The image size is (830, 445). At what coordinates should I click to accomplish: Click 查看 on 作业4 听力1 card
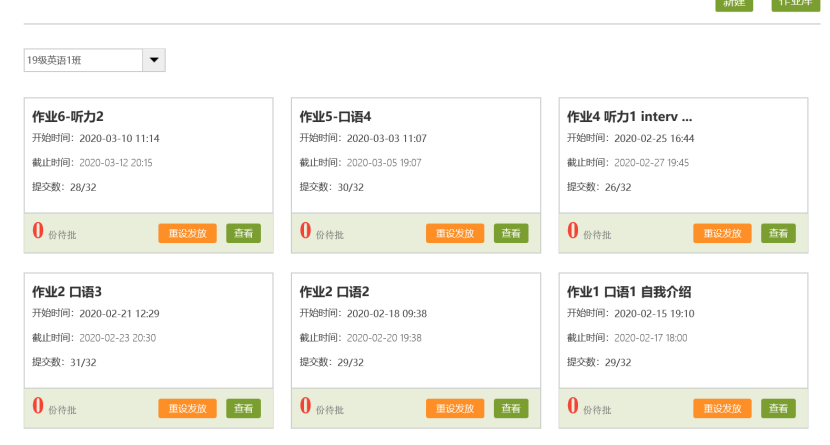point(778,233)
